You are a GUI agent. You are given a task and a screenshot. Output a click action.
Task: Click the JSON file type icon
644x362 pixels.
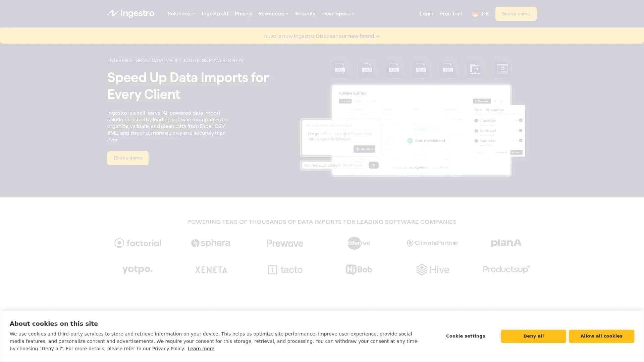[421, 69]
